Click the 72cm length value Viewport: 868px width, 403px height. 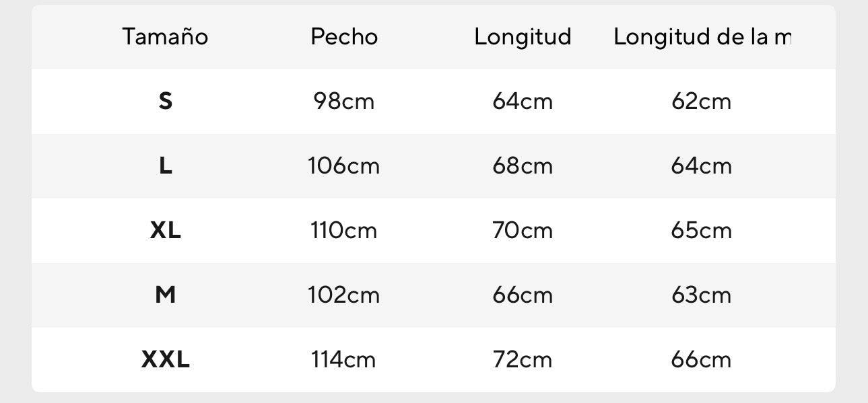tap(523, 360)
